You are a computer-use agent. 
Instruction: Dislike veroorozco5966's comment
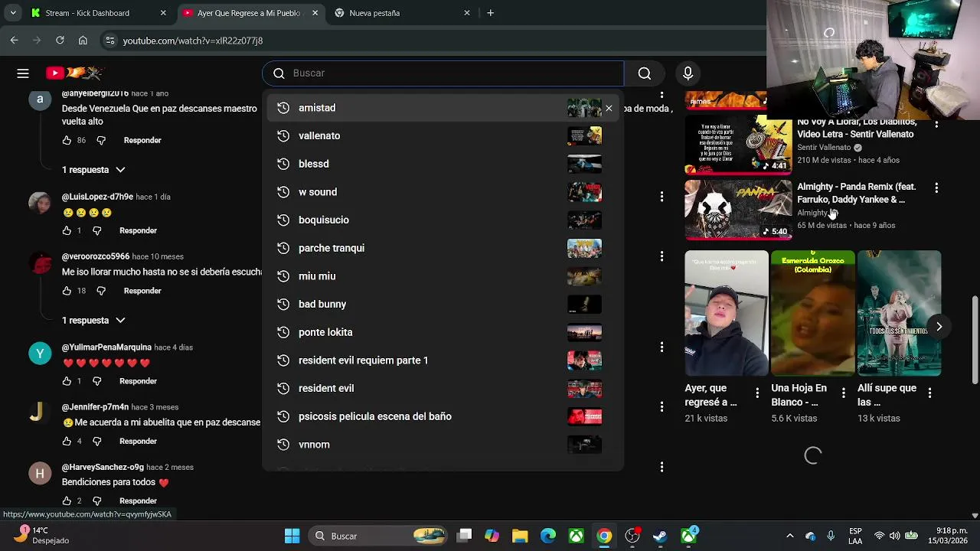click(x=101, y=291)
